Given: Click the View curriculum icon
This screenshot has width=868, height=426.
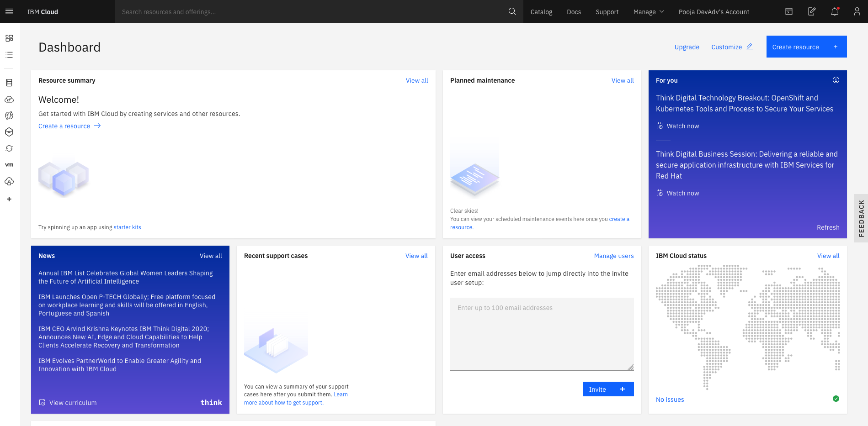Looking at the screenshot, I should click(42, 402).
